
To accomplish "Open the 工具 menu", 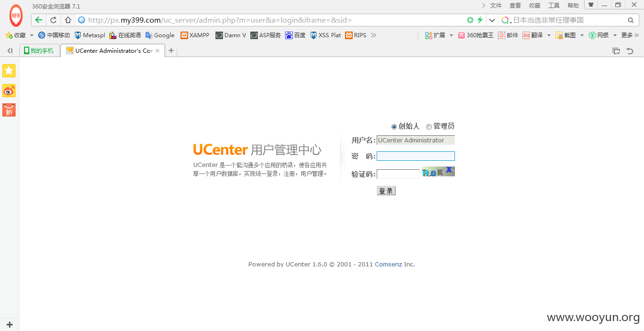I will (554, 6).
